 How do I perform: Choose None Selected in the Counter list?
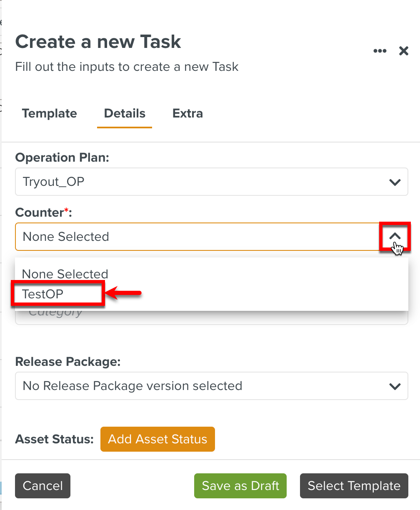(x=65, y=274)
